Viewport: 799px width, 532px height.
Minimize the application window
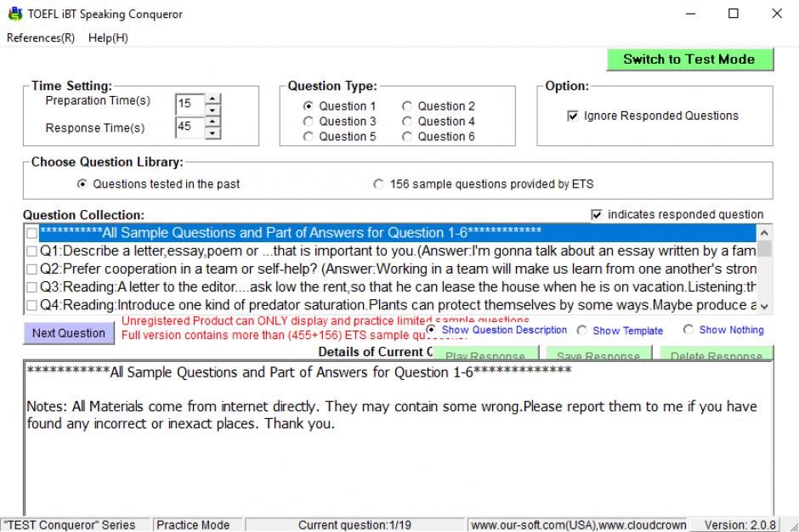[x=690, y=14]
